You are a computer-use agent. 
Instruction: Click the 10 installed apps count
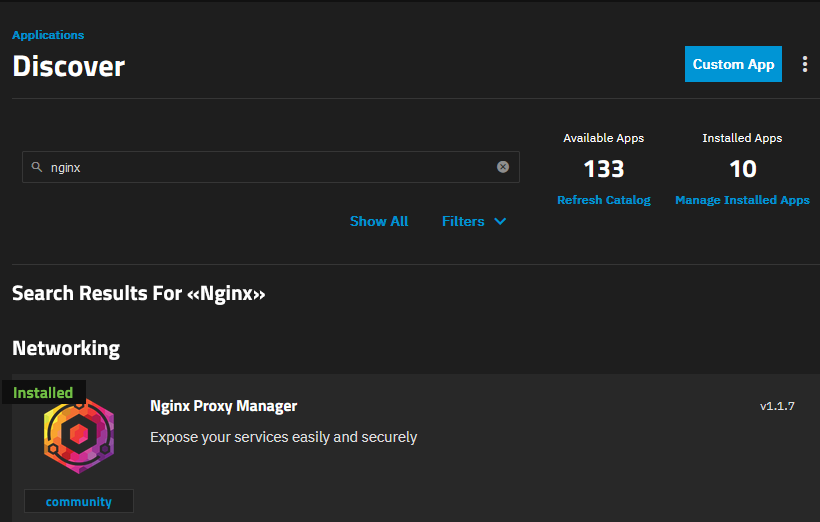[743, 169]
